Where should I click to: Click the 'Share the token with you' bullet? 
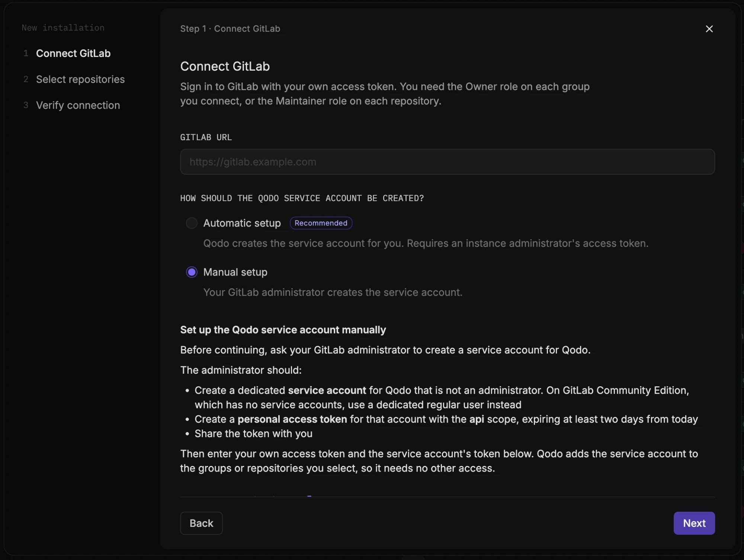tap(253, 434)
